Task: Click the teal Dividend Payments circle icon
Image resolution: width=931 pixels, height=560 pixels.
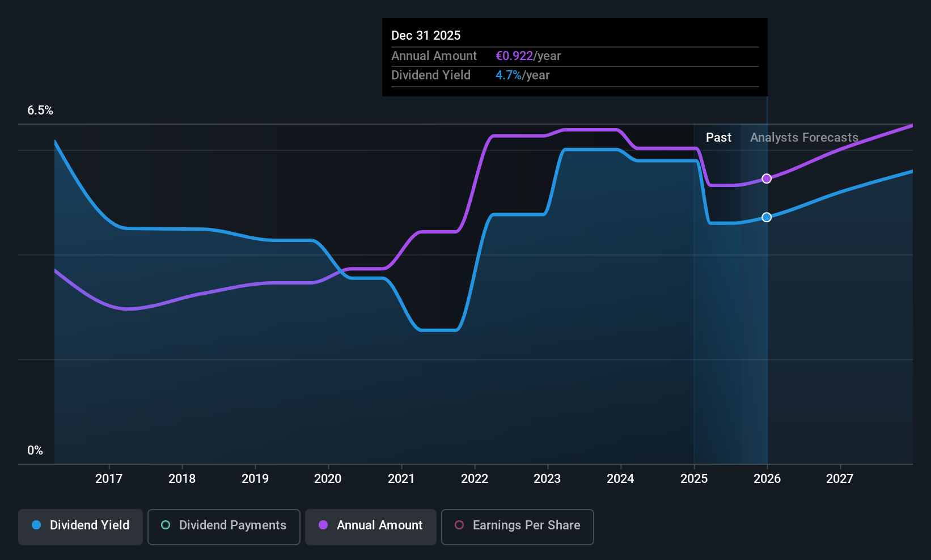Action: [x=166, y=525]
